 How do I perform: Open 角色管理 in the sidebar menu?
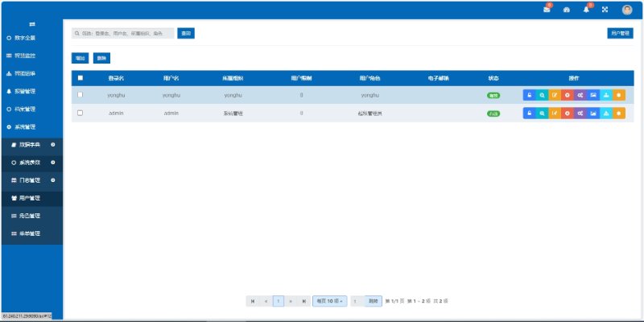pyautogui.click(x=31, y=216)
